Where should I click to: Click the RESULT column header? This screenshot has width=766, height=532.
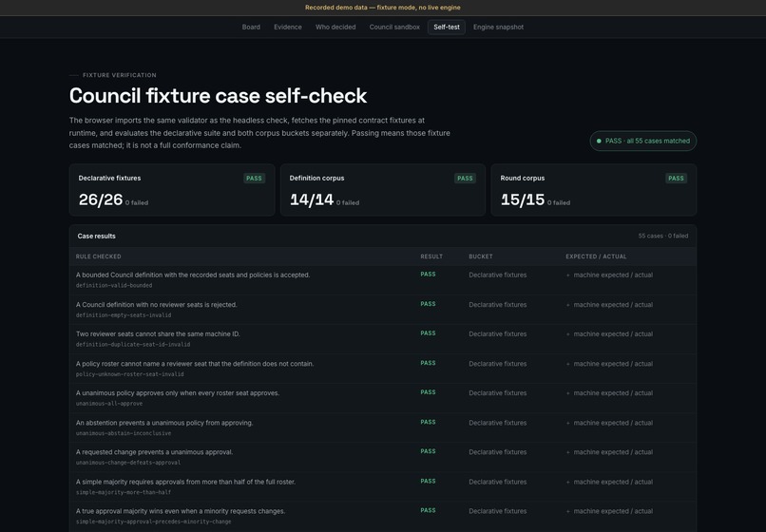[x=431, y=256]
